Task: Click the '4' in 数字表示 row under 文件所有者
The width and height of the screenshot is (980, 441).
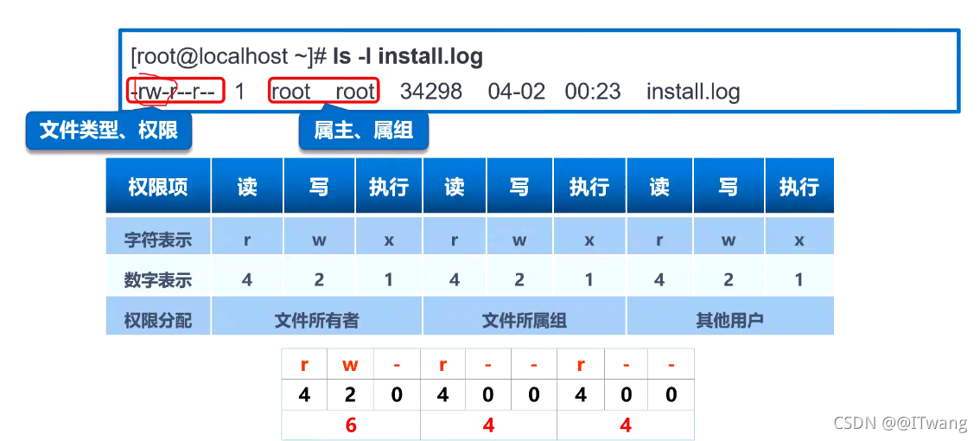Action: coord(247,279)
